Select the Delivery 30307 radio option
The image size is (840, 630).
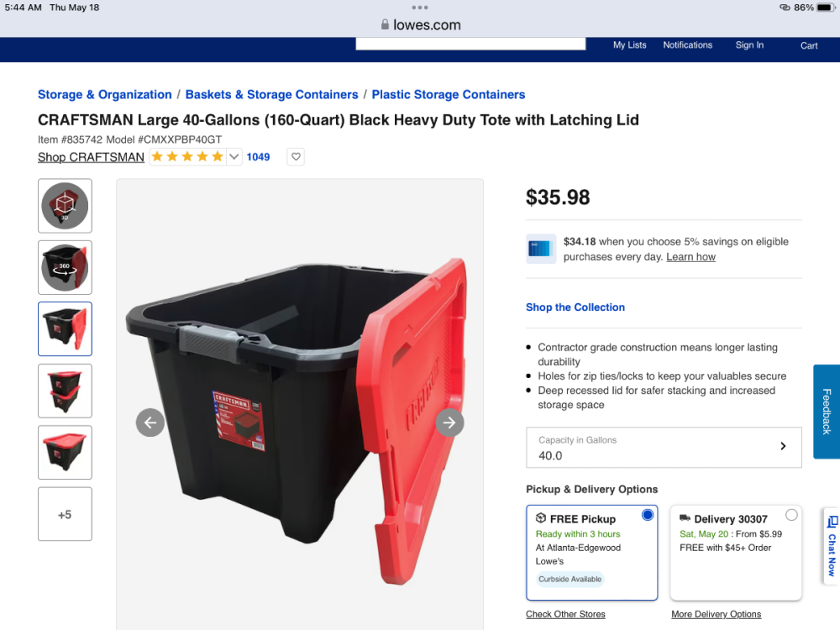pos(791,515)
